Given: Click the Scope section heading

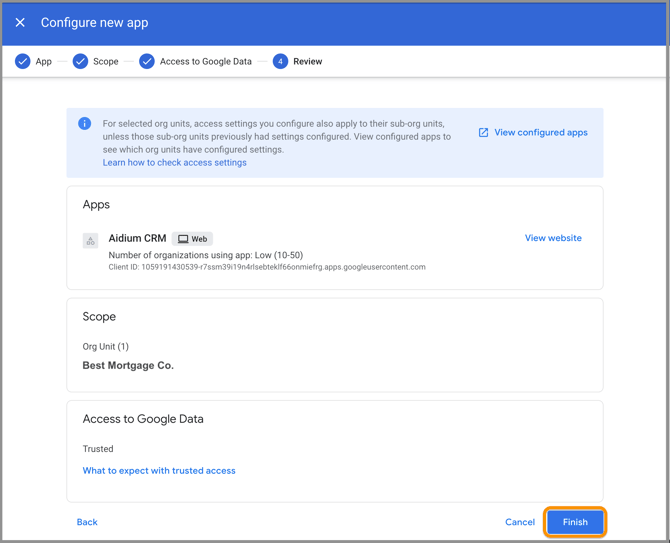Looking at the screenshot, I should click(x=99, y=317).
